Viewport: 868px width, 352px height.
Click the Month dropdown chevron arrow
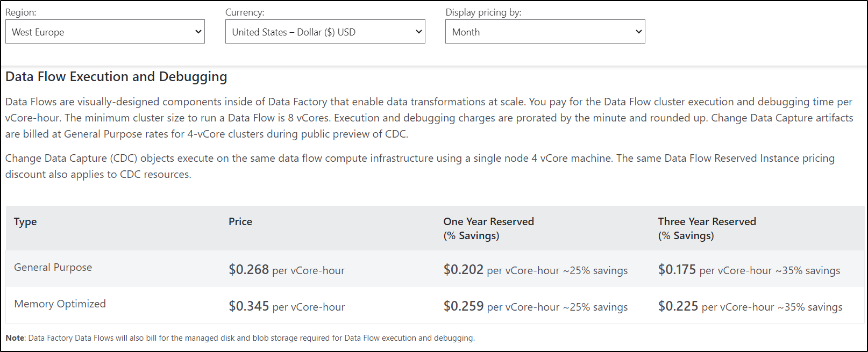(x=639, y=32)
